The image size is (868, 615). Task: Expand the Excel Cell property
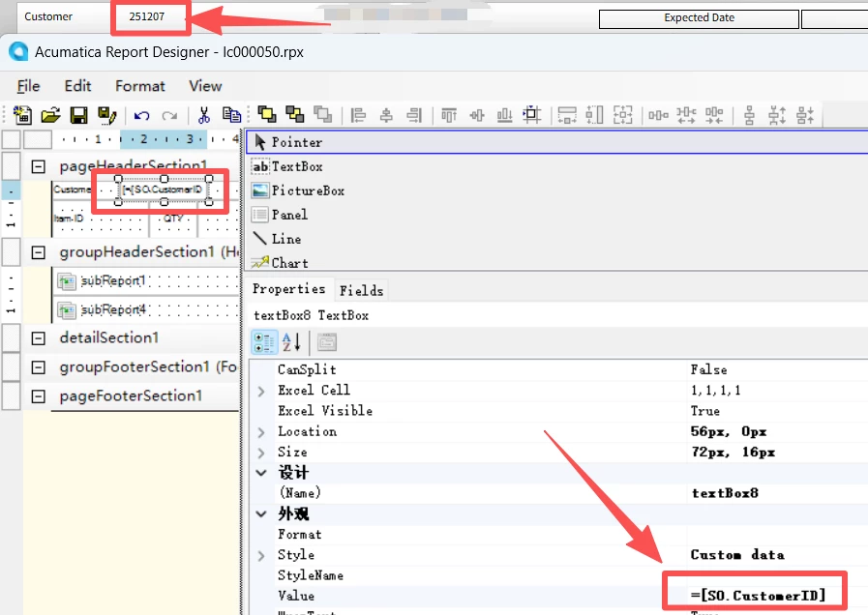[261, 391]
